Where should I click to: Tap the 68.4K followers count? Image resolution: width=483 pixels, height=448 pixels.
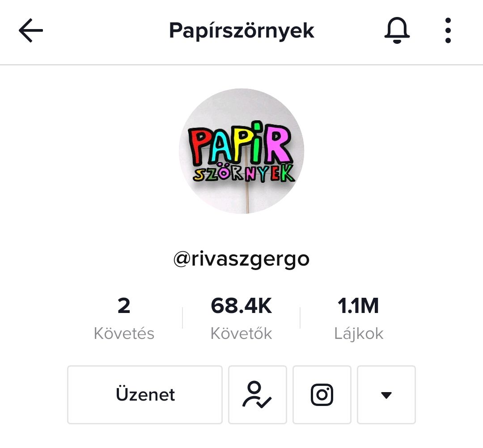(241, 306)
